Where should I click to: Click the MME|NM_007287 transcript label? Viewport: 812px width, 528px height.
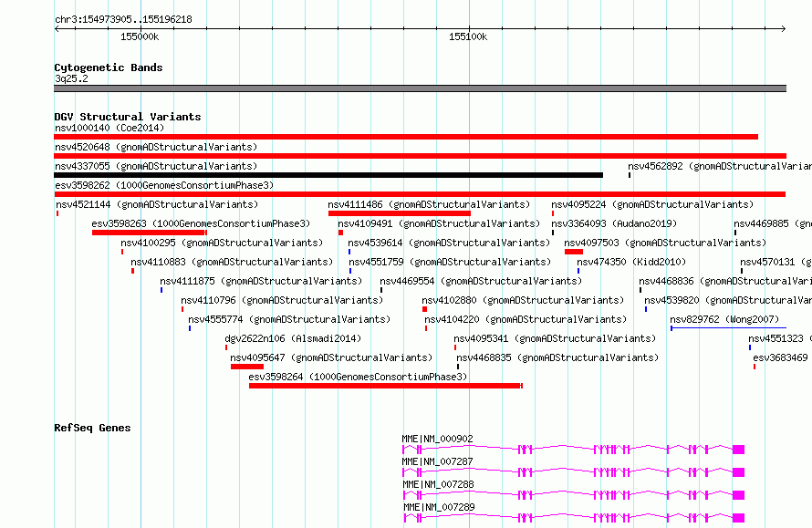click(x=438, y=461)
